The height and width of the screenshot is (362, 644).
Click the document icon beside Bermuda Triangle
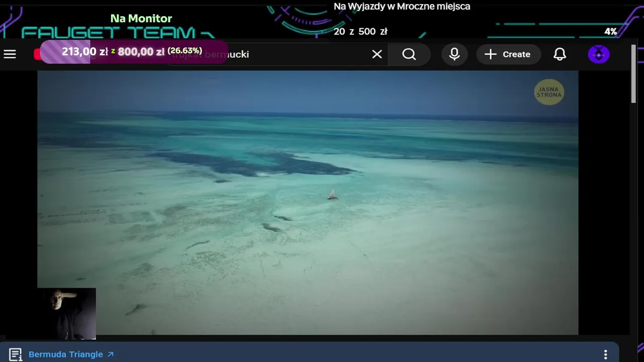pos(16,354)
